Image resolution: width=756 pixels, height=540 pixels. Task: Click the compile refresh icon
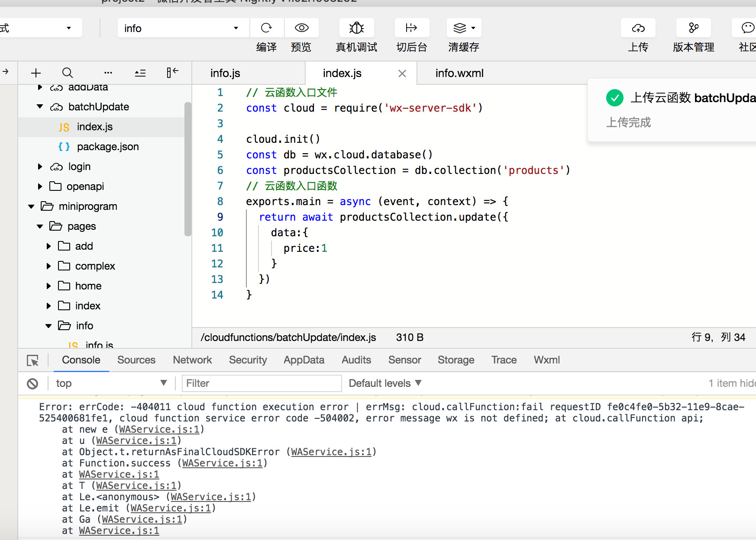click(266, 28)
